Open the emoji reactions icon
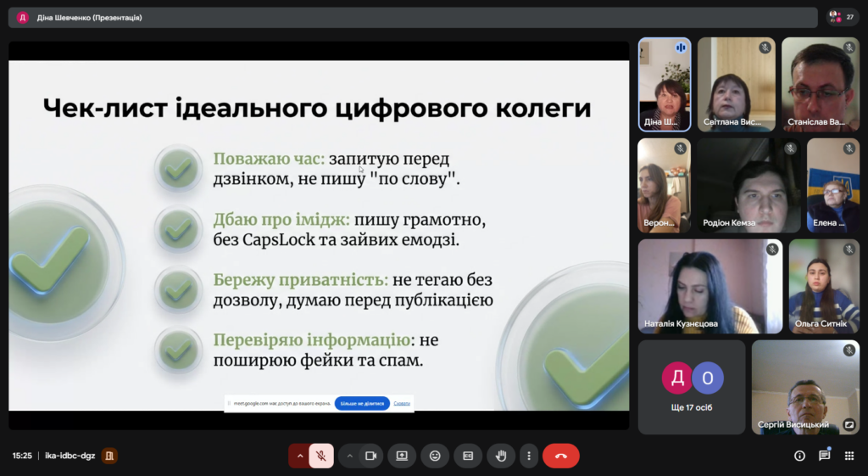Screen dimensions: 868x476 [435, 456]
